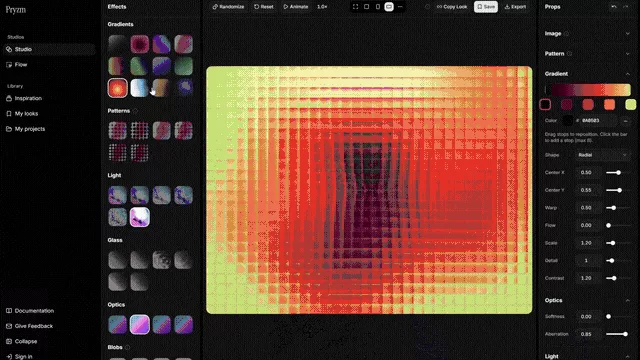
Task: Select the orange gradient color stop
Action: [609, 105]
